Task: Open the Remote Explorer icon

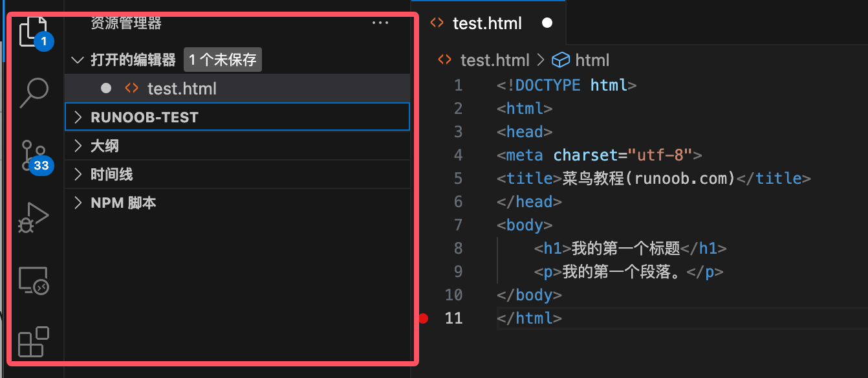Action: click(x=34, y=280)
